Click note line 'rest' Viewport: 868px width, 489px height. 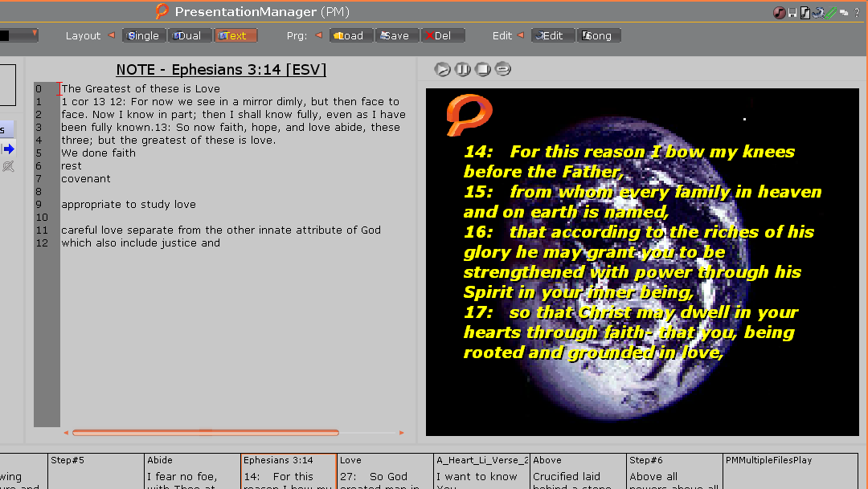(x=72, y=165)
